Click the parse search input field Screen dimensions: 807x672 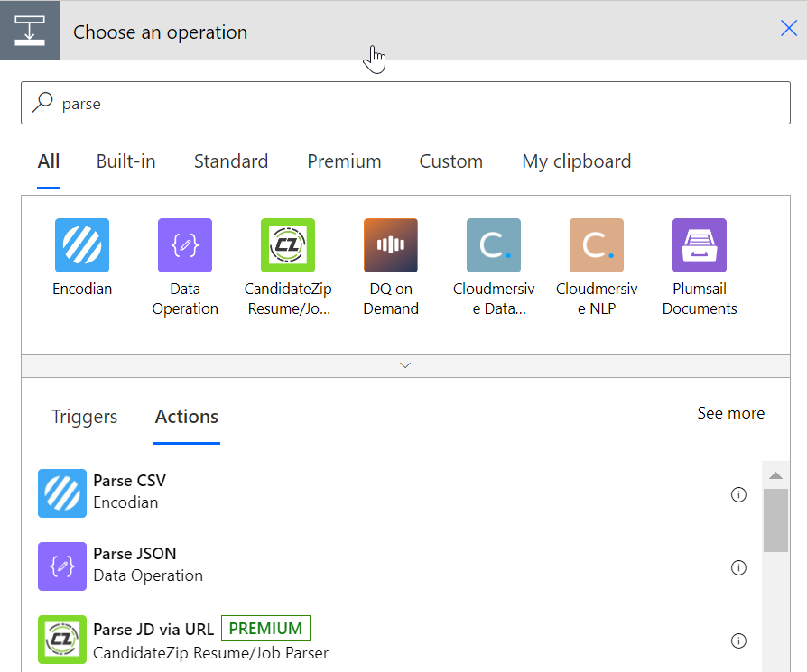(x=405, y=103)
